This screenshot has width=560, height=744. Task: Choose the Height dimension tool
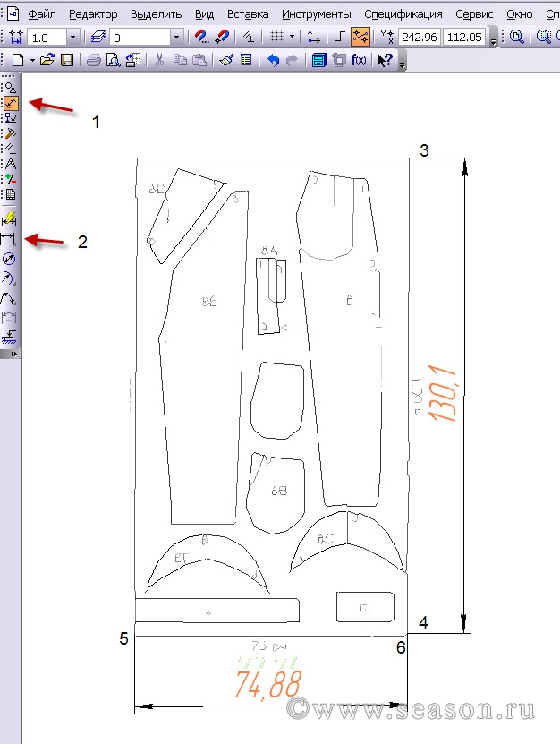(x=9, y=338)
